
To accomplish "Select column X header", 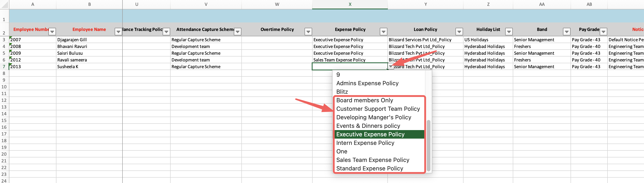I will click(x=350, y=4).
